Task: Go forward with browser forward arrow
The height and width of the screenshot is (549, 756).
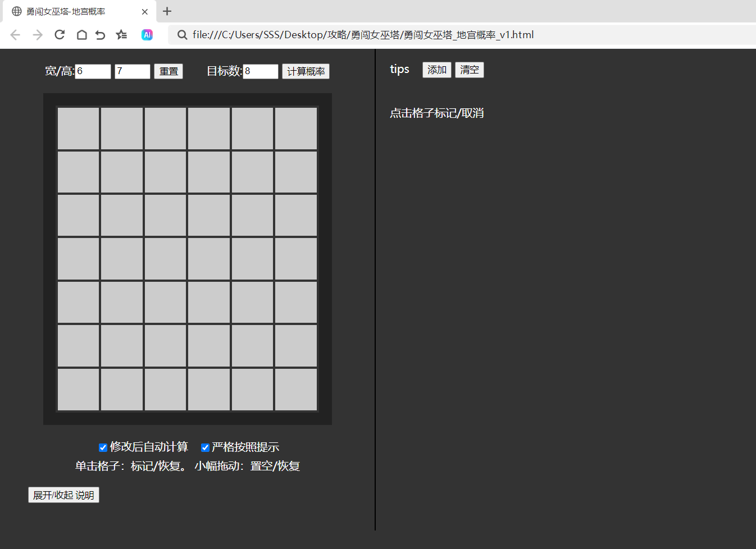Action: pos(38,35)
